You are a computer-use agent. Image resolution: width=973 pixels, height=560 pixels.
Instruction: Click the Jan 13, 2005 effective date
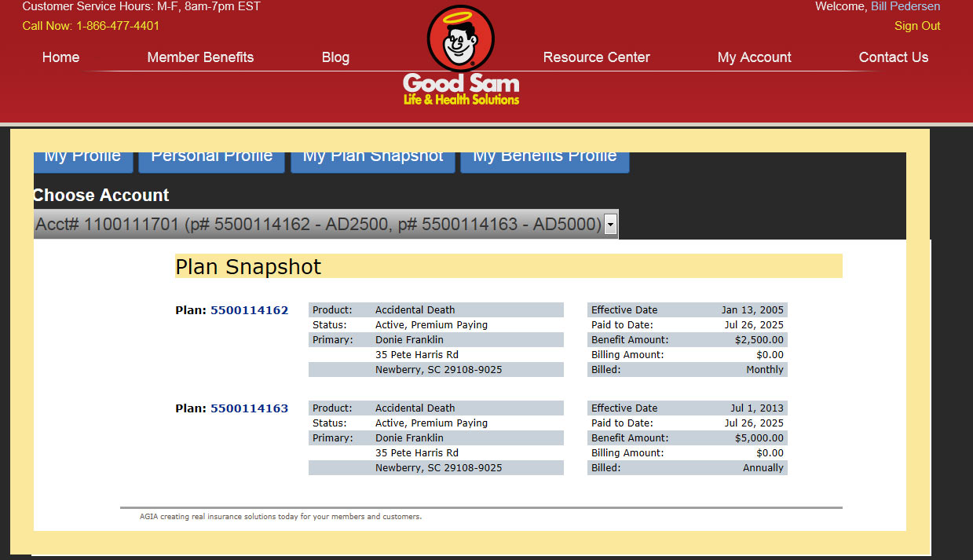(x=752, y=310)
